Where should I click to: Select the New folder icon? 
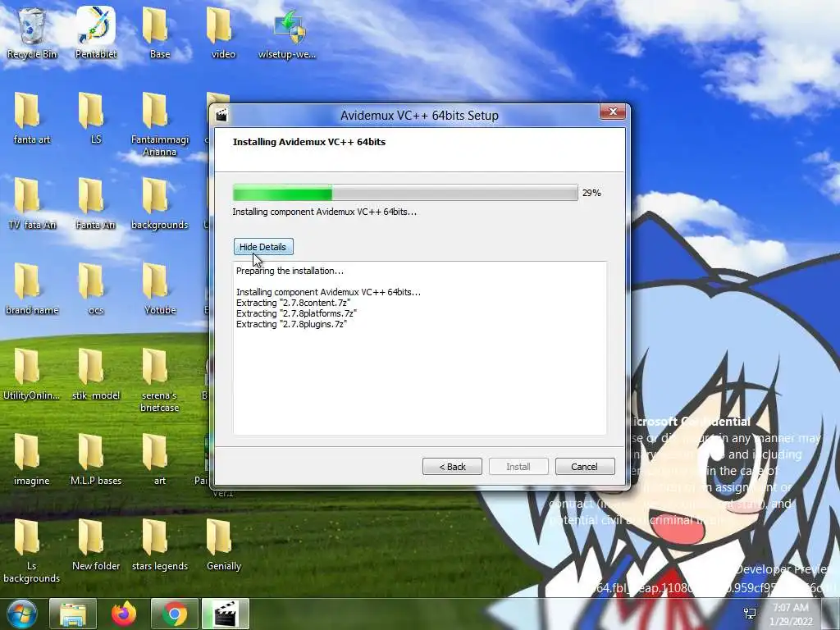point(96,545)
